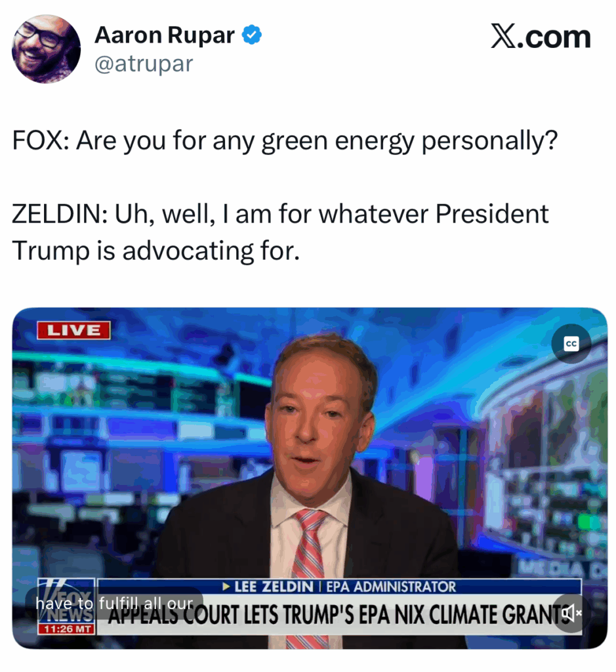This screenshot has width=616, height=672.
Task: Click the ZELDIN reply tweet text
Action: coord(280,232)
